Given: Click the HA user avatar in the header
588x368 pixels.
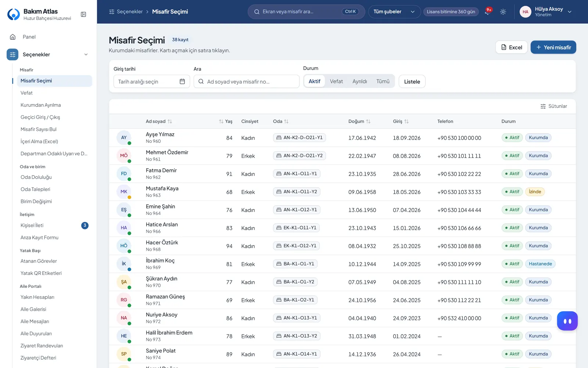Looking at the screenshot, I should click(526, 12).
